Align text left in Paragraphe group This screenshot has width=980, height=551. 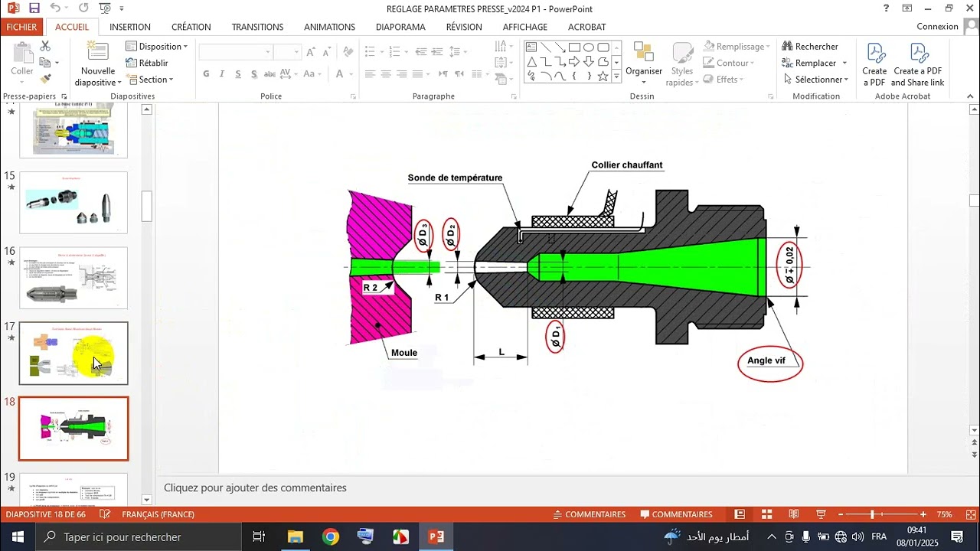click(x=371, y=74)
